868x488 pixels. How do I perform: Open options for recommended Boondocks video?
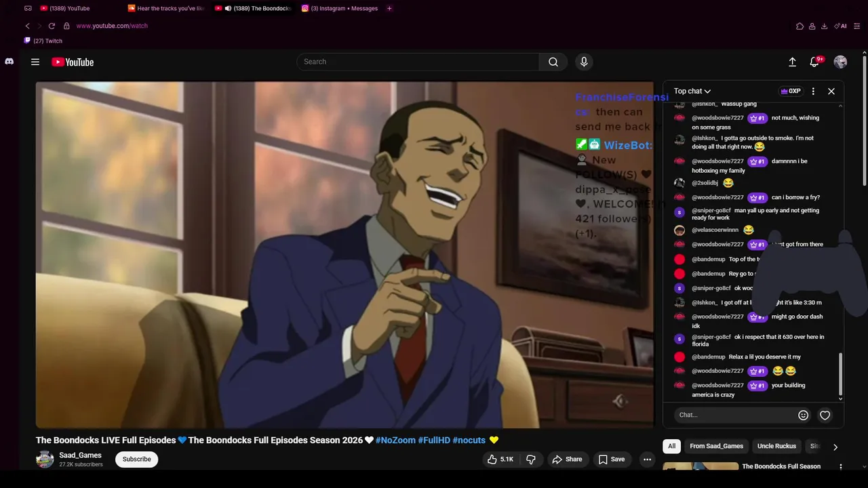(841, 467)
